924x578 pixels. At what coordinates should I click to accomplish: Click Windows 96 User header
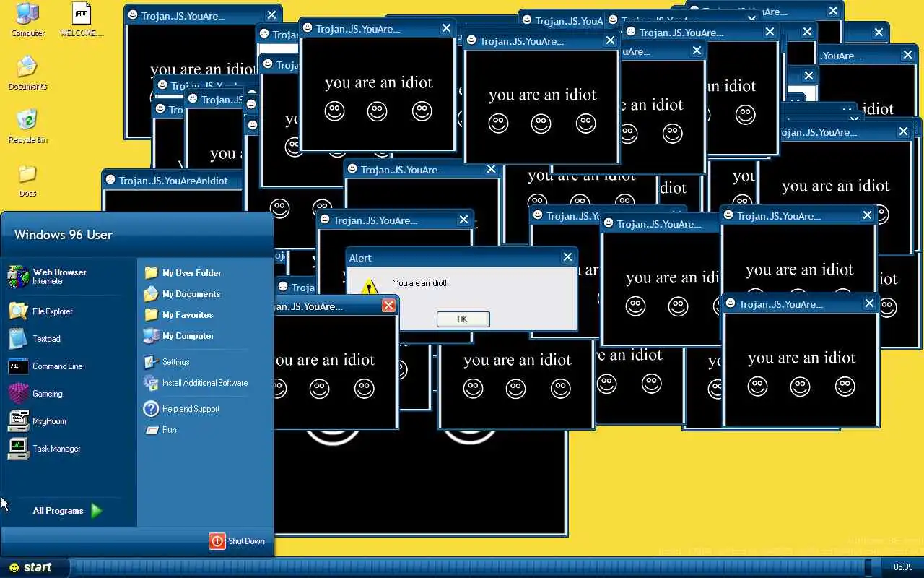pos(64,235)
